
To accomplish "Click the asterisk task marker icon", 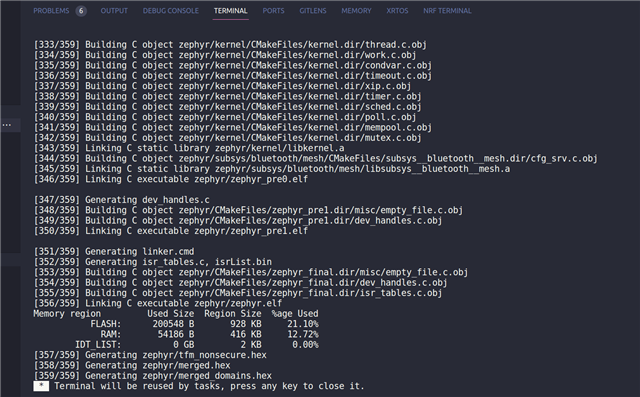I will 41,386.
